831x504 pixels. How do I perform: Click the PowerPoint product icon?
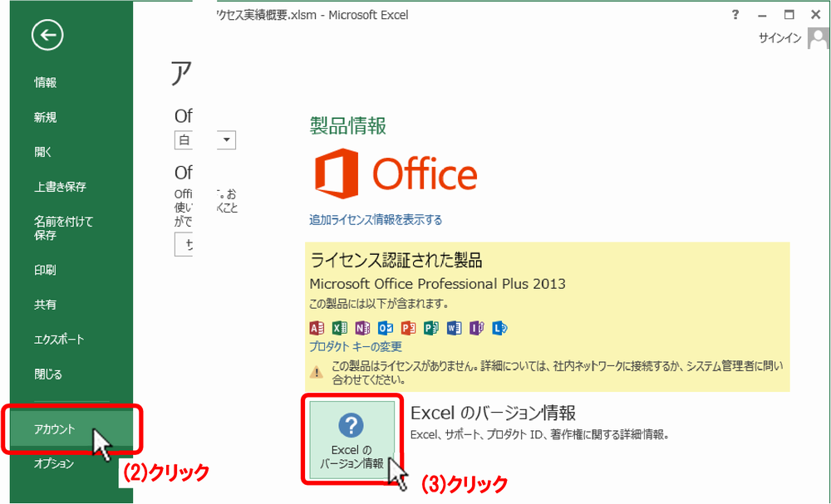click(408, 328)
